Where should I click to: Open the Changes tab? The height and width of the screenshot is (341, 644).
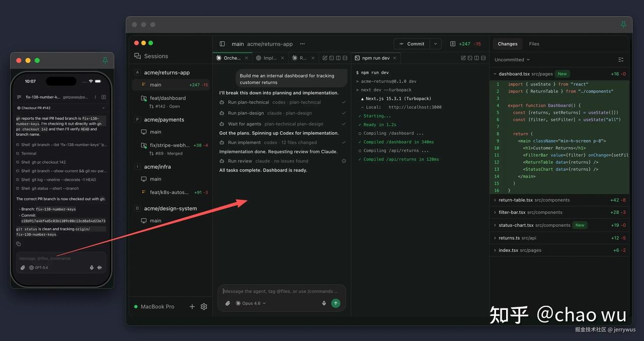(508, 44)
